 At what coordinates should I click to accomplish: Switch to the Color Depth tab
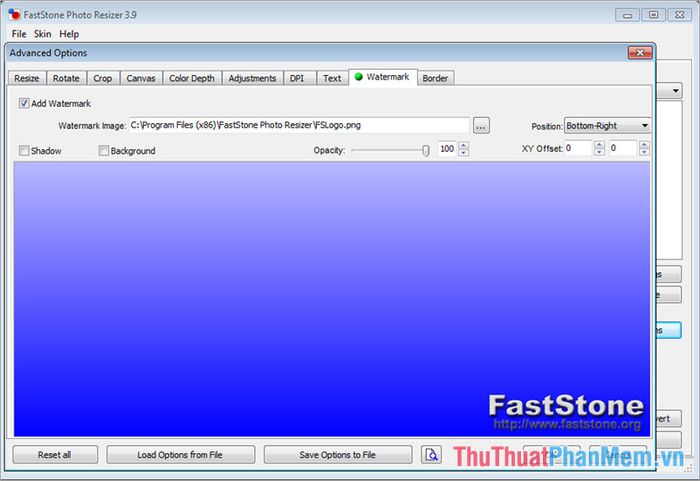click(x=192, y=78)
